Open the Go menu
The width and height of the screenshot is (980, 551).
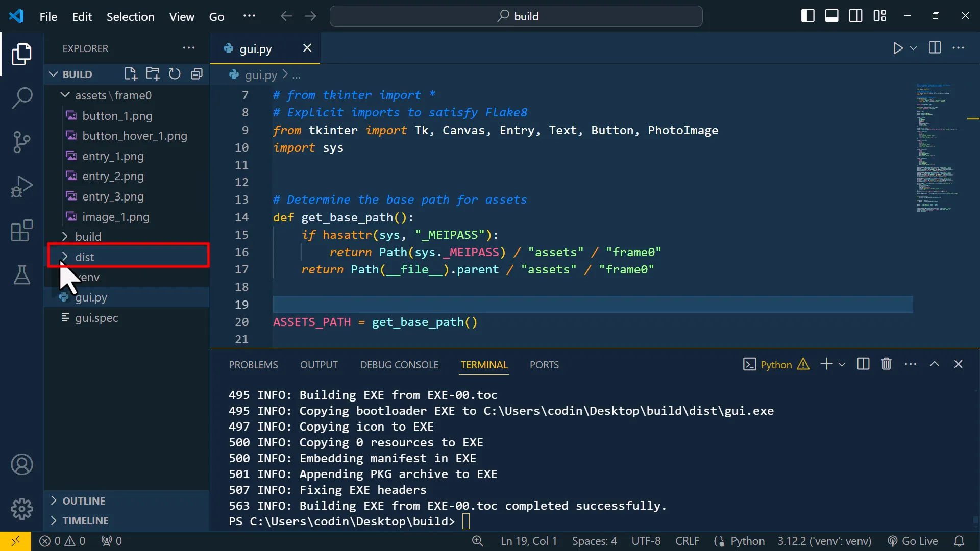coord(216,16)
